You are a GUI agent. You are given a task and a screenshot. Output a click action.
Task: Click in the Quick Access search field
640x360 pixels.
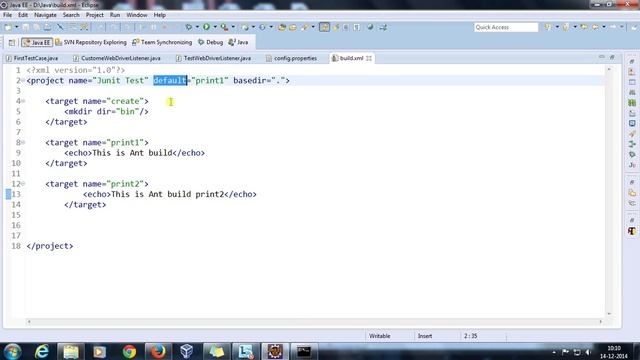click(506, 27)
